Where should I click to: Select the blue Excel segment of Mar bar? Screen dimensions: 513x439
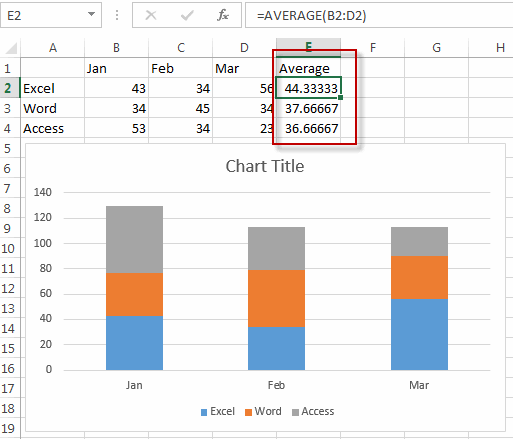(x=419, y=334)
